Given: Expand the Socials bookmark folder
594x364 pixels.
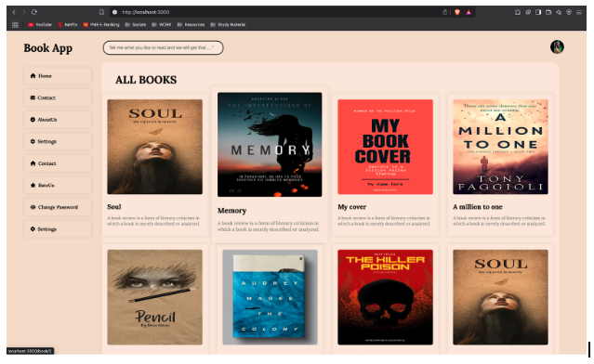Looking at the screenshot, I should tap(136, 24).
